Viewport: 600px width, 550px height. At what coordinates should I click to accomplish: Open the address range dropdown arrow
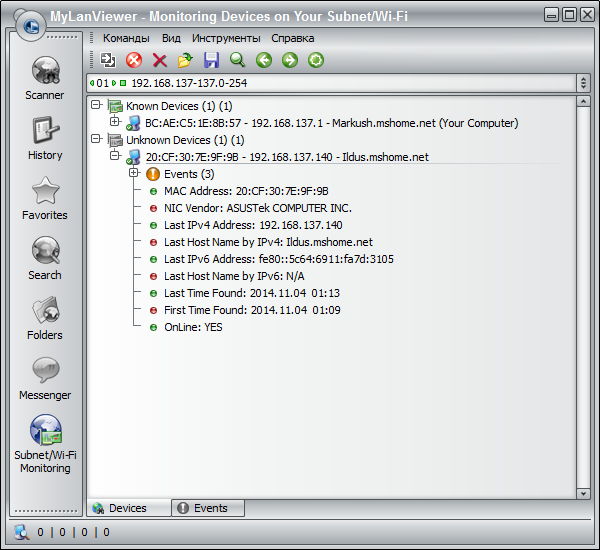coord(583,82)
